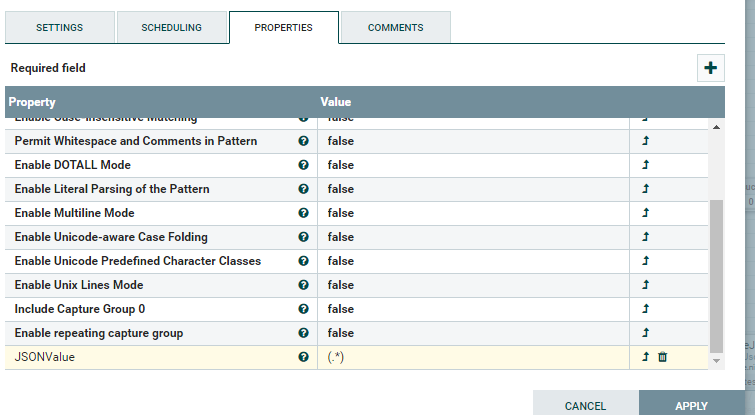Click help icon next to JSONValue
The image size is (755, 415).
tap(303, 357)
